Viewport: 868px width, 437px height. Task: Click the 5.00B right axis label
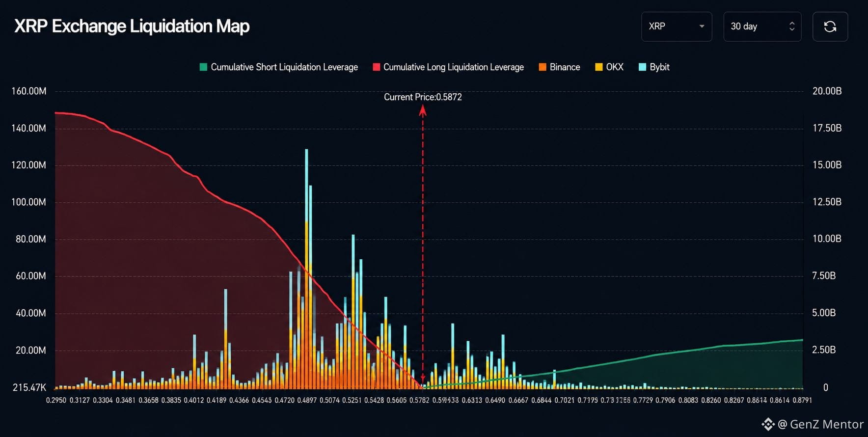click(x=824, y=313)
